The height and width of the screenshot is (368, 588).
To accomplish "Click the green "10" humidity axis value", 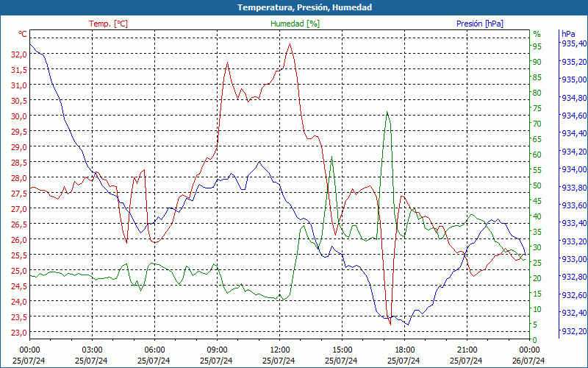I will tap(537, 309).
